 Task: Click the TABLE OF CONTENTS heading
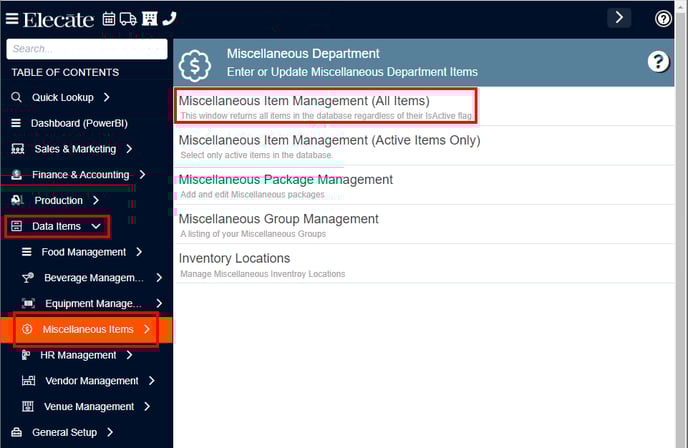pyautogui.click(x=65, y=72)
